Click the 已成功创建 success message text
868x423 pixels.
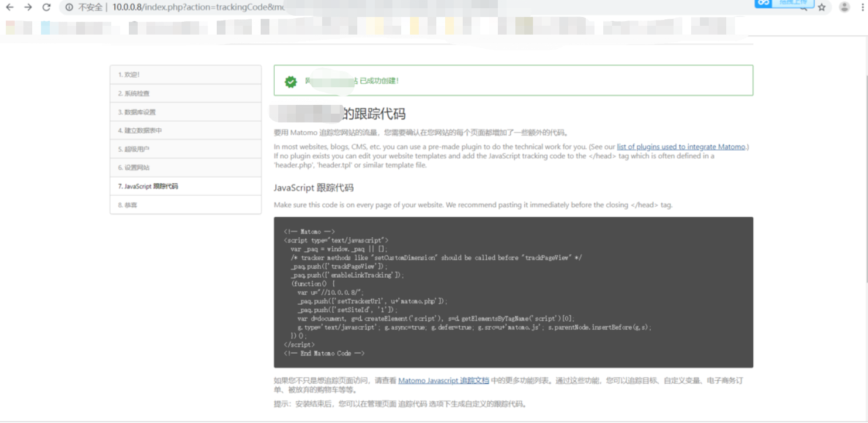379,81
